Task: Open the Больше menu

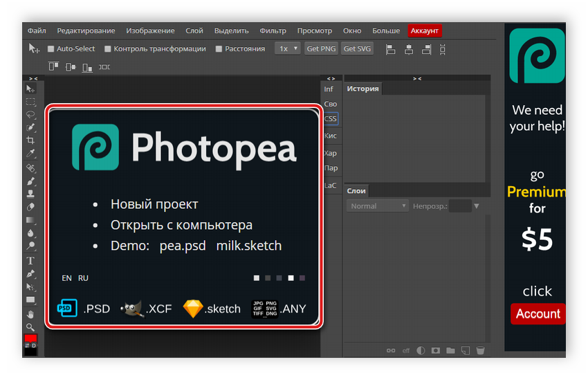Action: point(386,30)
